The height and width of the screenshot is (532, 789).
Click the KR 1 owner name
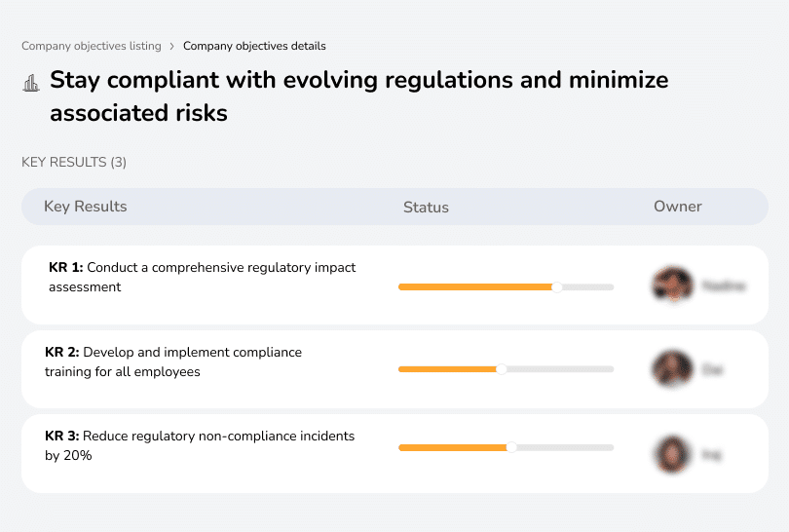pos(723,285)
